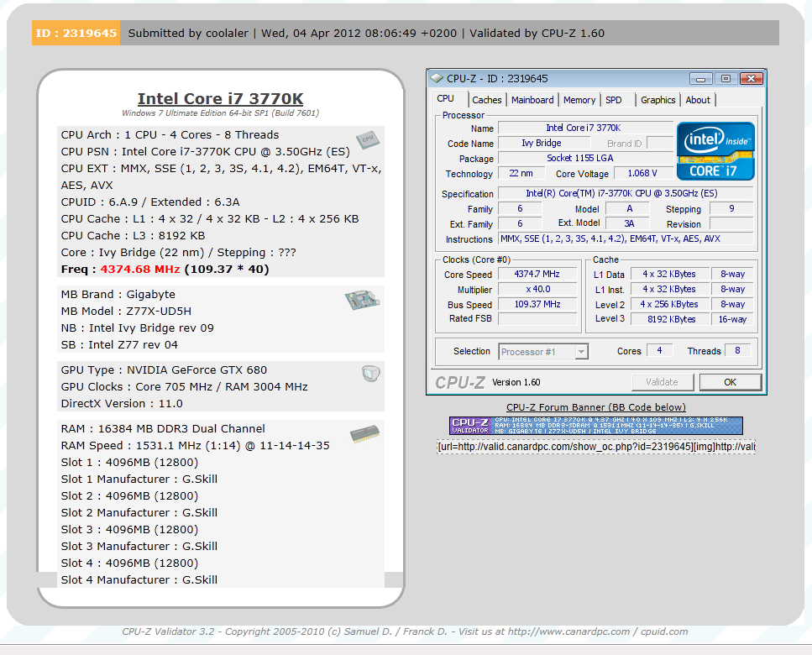Viewport: 812px width, 655px height.
Task: Click the grayed-out Validate button
Action: click(662, 382)
